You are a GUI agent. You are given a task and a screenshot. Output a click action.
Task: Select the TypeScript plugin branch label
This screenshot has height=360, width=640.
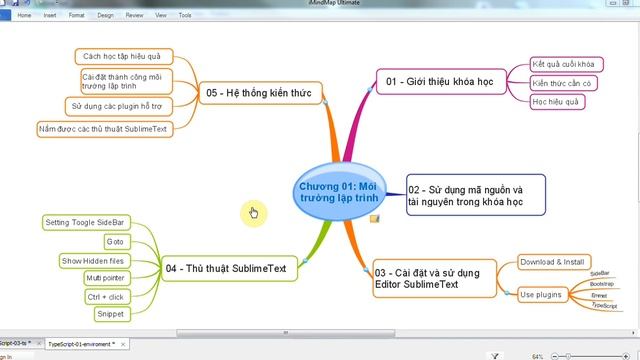pos(604,305)
